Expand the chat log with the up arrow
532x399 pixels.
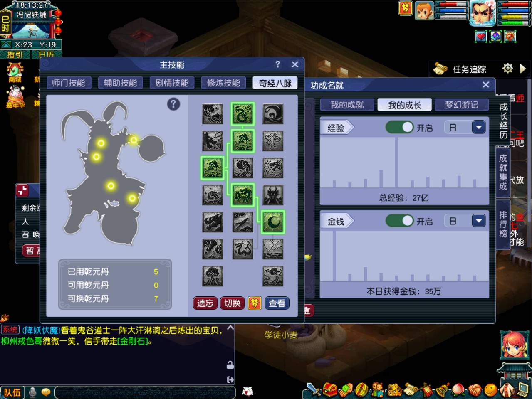(230, 328)
